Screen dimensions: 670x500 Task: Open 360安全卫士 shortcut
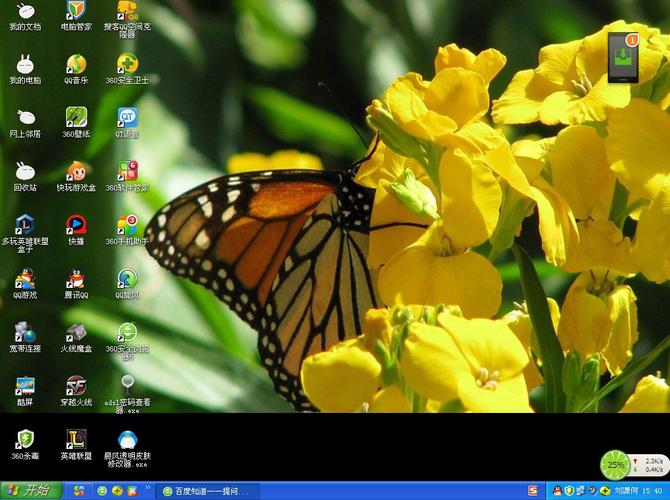click(127, 65)
